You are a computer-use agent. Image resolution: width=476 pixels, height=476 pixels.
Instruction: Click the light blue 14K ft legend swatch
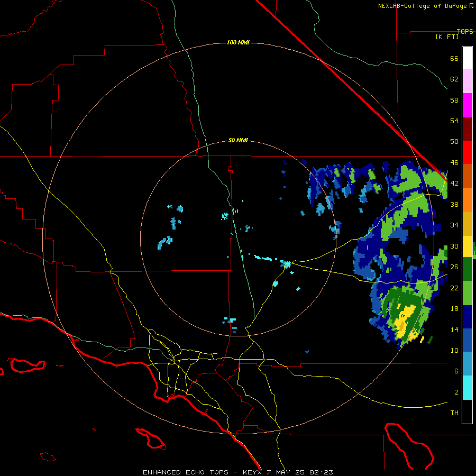coord(467,364)
